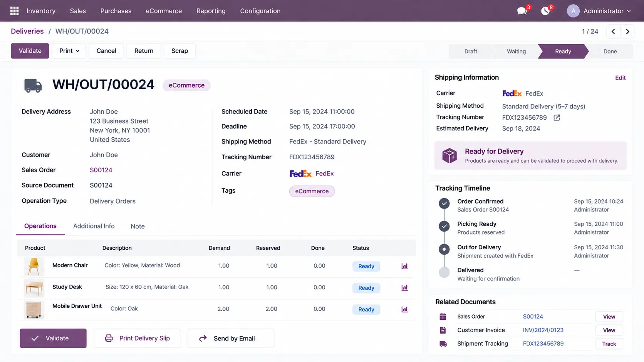Select the Done status stage
This screenshot has width=644, height=362.
(610, 52)
